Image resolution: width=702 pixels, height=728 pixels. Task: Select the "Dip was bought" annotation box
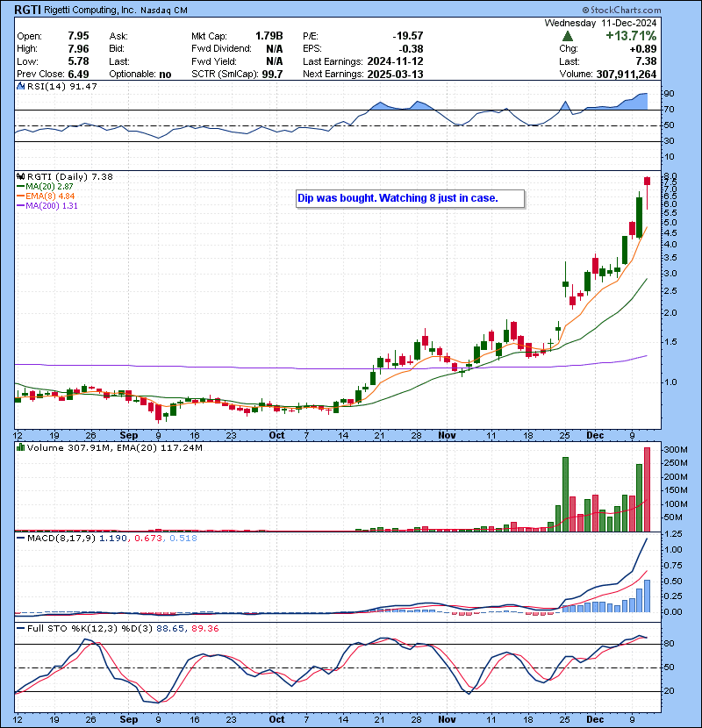410,198
